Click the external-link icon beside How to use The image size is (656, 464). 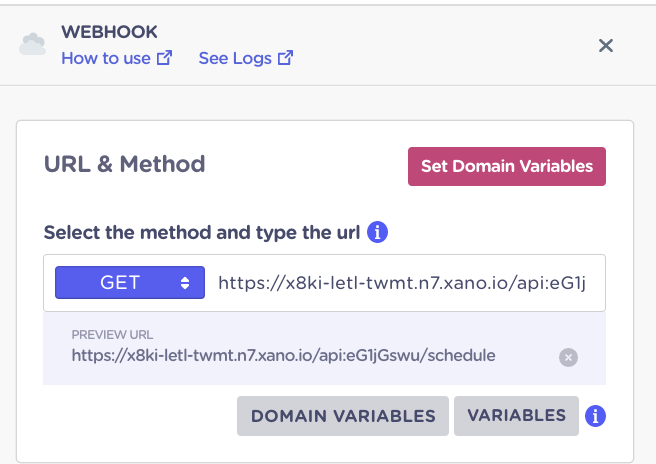(x=164, y=58)
